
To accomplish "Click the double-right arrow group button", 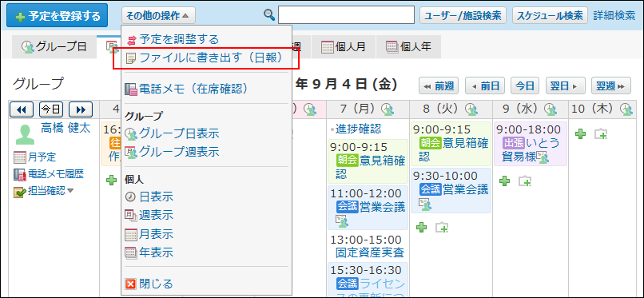I will [81, 109].
